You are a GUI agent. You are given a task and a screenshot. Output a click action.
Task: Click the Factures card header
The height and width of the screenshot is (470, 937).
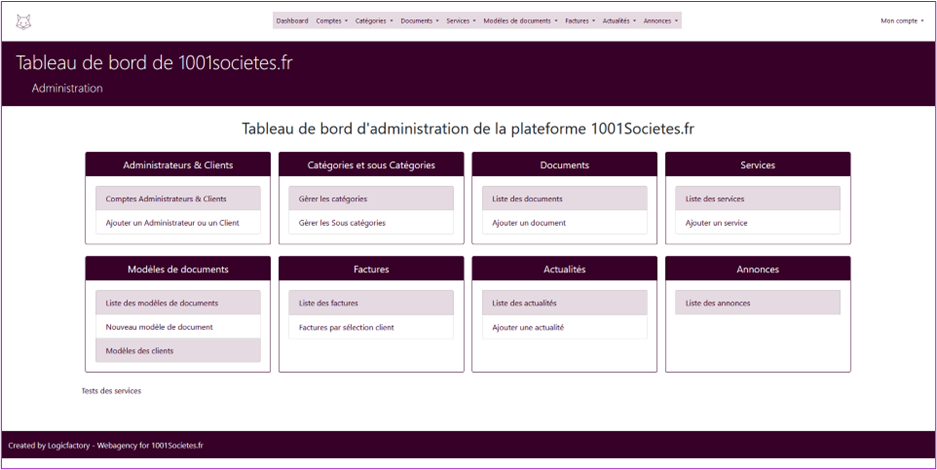(x=371, y=269)
